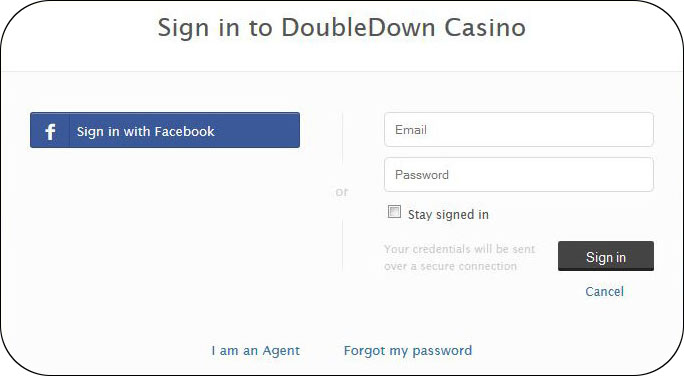Click the word "Sign" in the title heading

coord(183,28)
